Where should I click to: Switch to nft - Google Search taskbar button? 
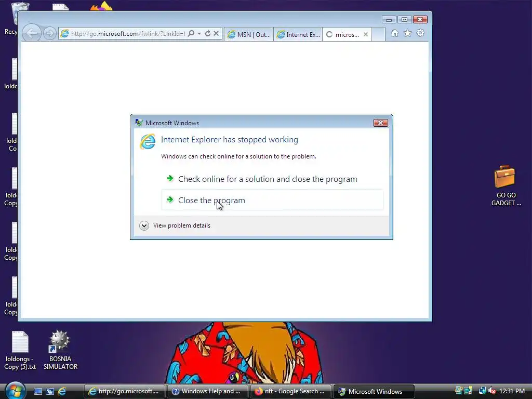pyautogui.click(x=290, y=391)
